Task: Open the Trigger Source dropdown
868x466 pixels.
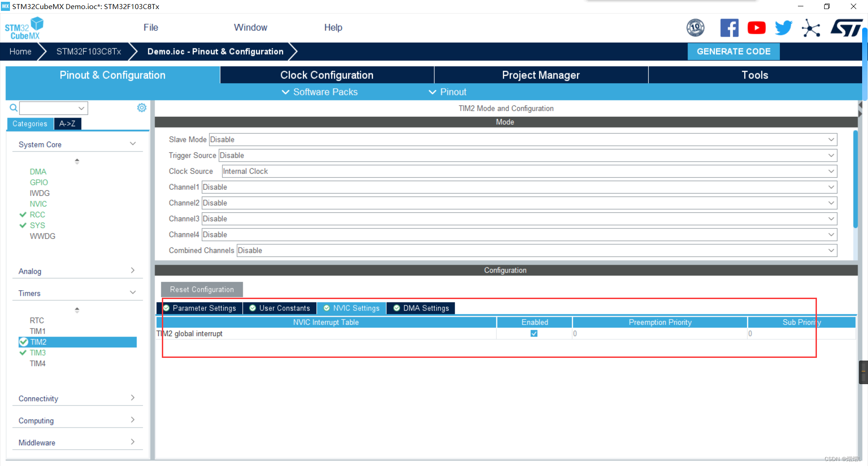Action: (528, 155)
